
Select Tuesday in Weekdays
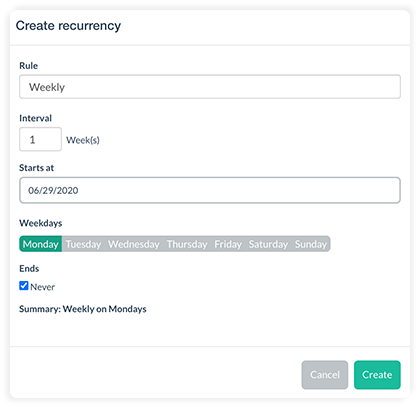(83, 244)
